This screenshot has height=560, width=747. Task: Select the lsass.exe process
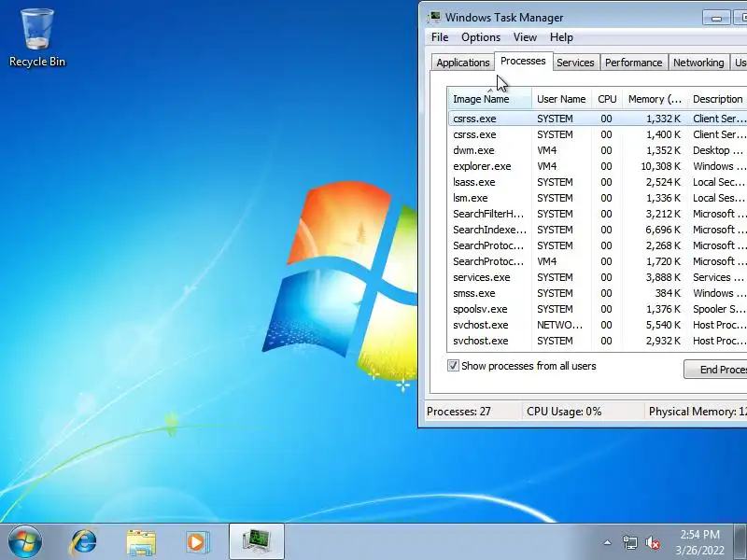tap(598, 182)
